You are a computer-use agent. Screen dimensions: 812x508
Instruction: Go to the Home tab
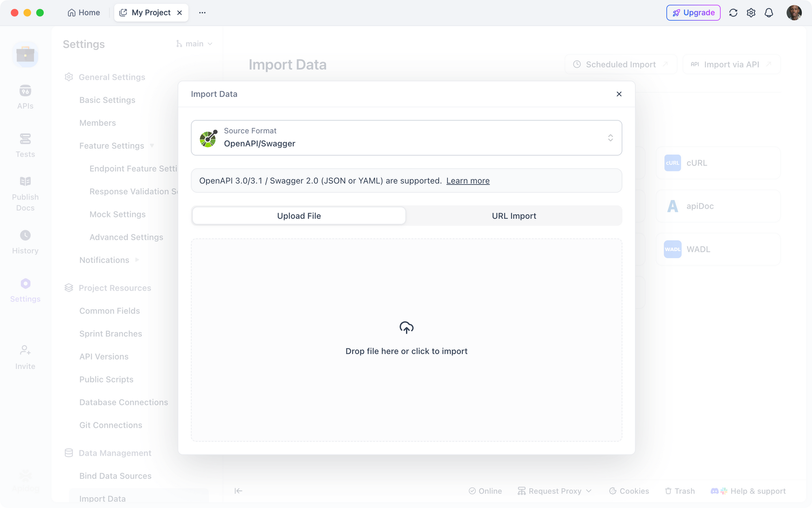pos(84,13)
